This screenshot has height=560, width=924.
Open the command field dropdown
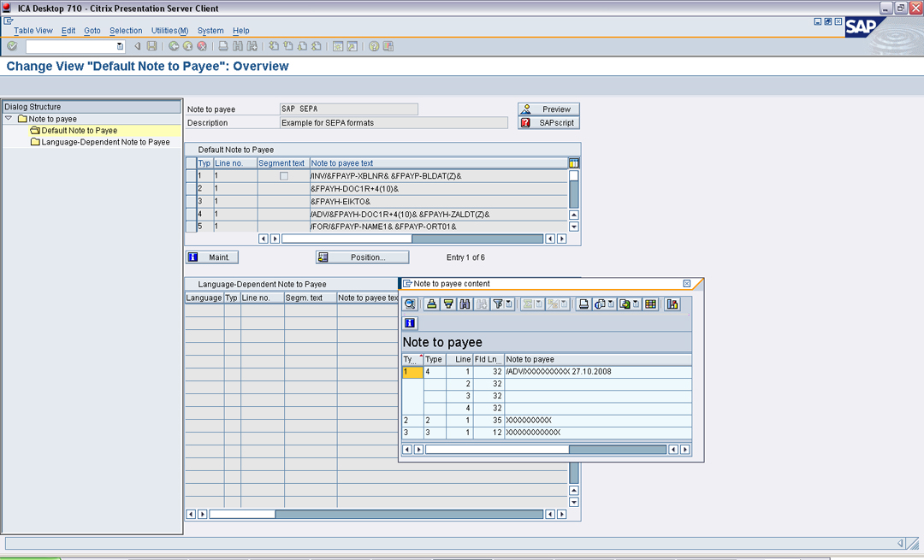pyautogui.click(x=120, y=46)
